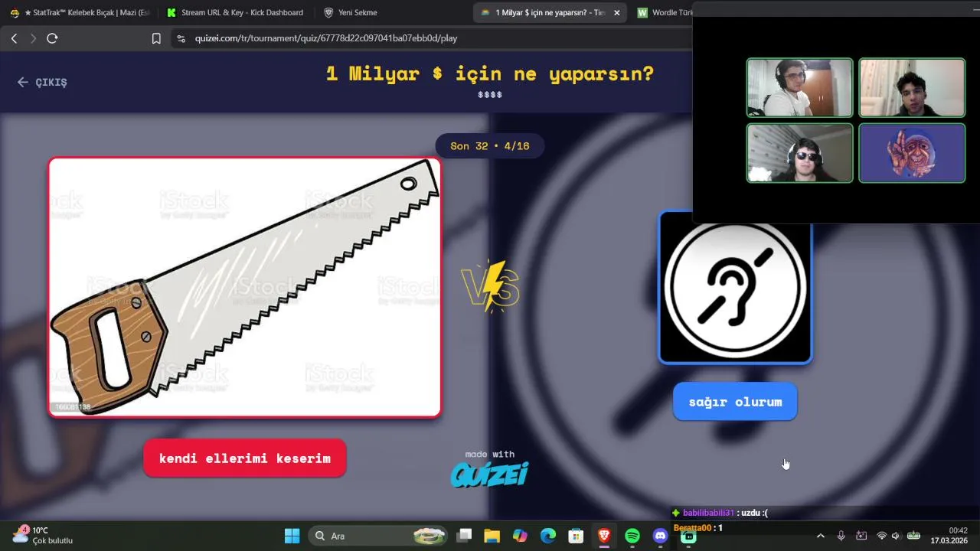Open the Windows Start menu
Screen dimensions: 980x551
292,536
